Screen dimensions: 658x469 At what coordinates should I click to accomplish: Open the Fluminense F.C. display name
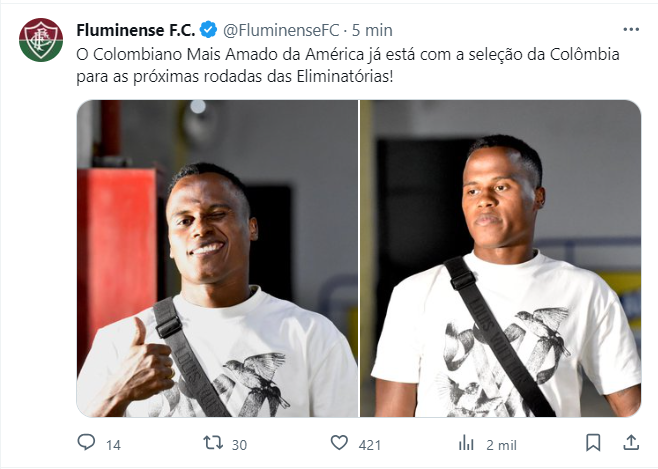point(136,30)
